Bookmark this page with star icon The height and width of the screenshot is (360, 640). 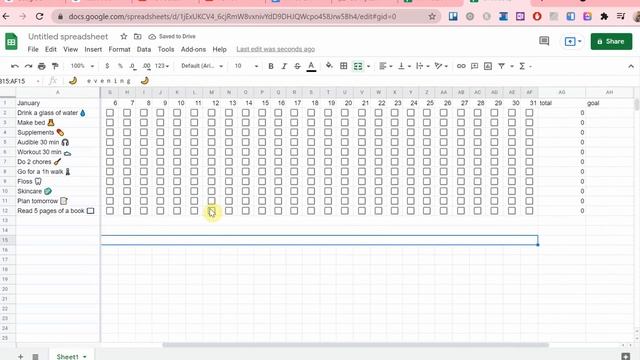[432, 16]
